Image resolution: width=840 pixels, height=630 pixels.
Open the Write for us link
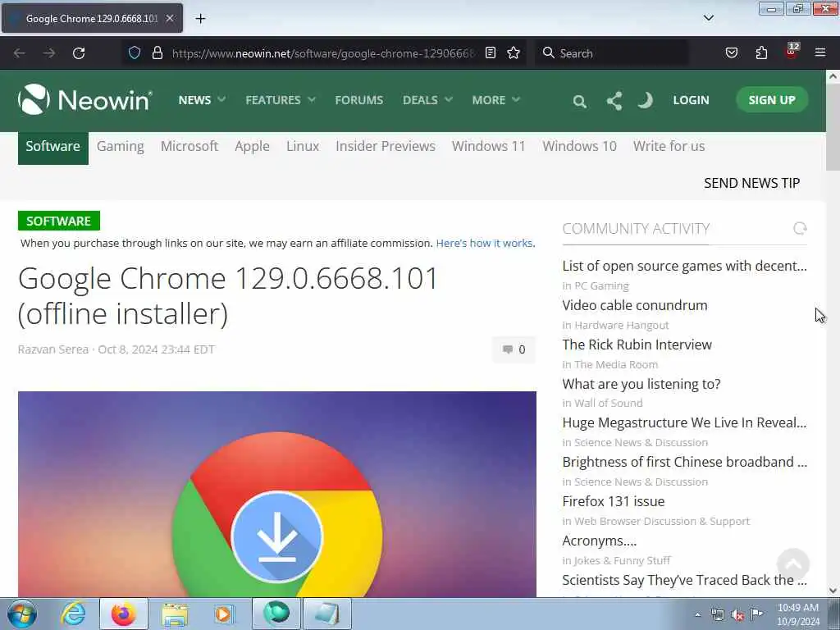tap(669, 146)
